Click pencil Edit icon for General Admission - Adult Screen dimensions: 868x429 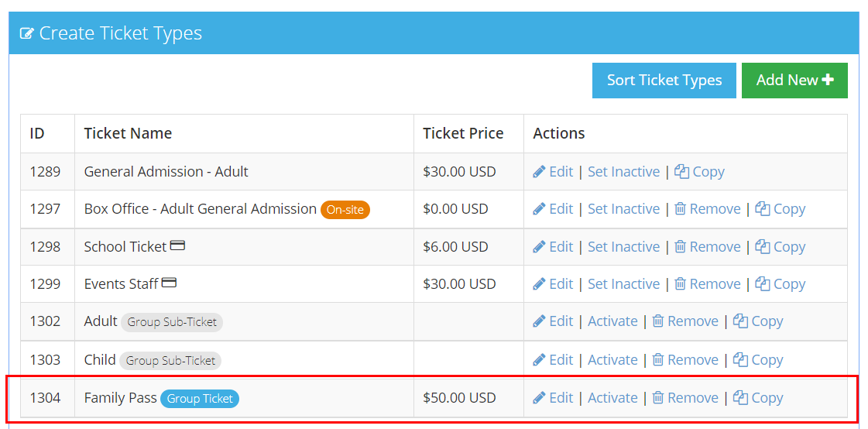[x=539, y=172]
